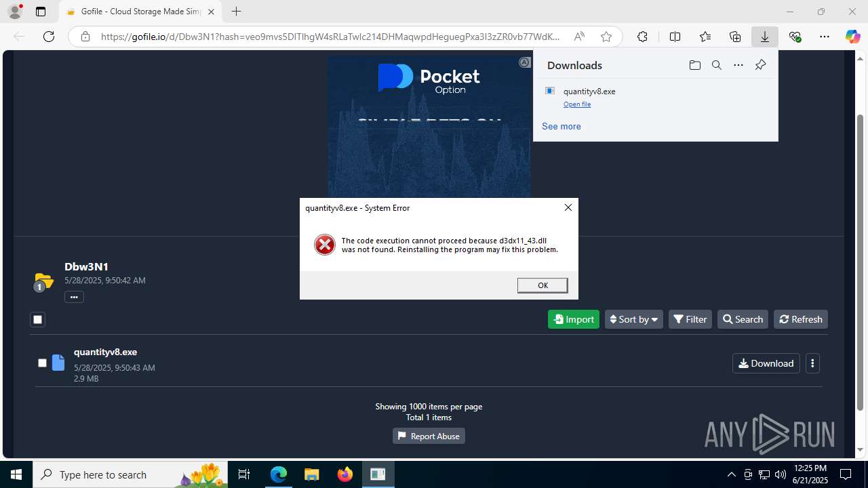Click Open file link under quantityv8.exe

click(x=577, y=104)
